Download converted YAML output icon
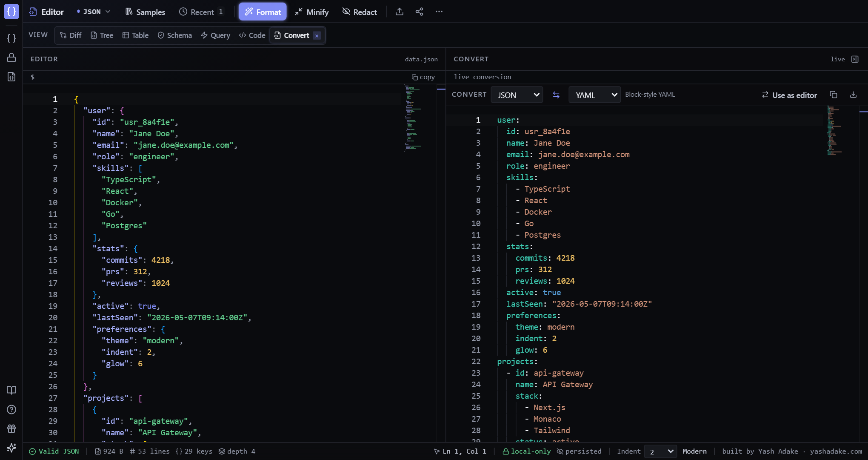This screenshot has width=868, height=460. (853, 95)
